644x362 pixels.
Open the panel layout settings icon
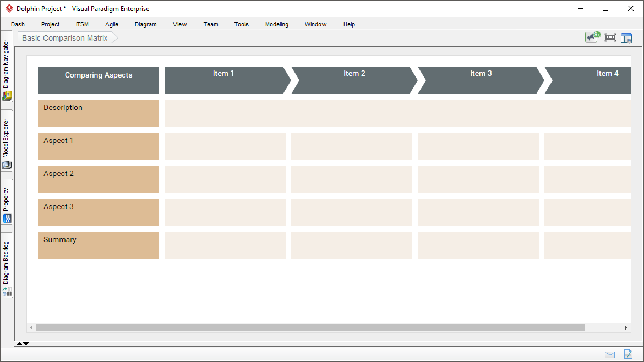point(626,38)
